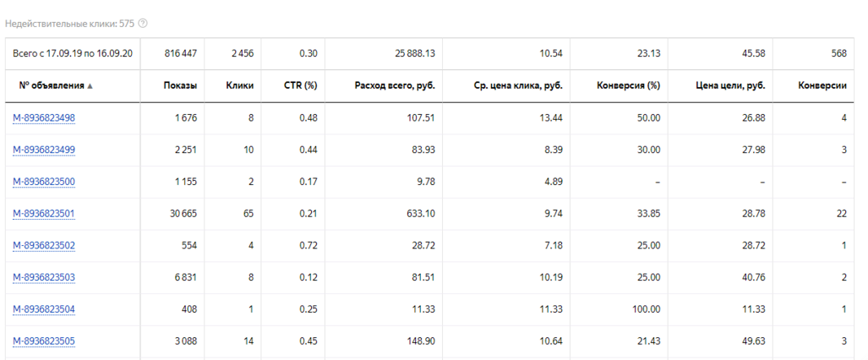Open ad link M-8936823502
Viewport: 868px width, 360px height.
(44, 245)
